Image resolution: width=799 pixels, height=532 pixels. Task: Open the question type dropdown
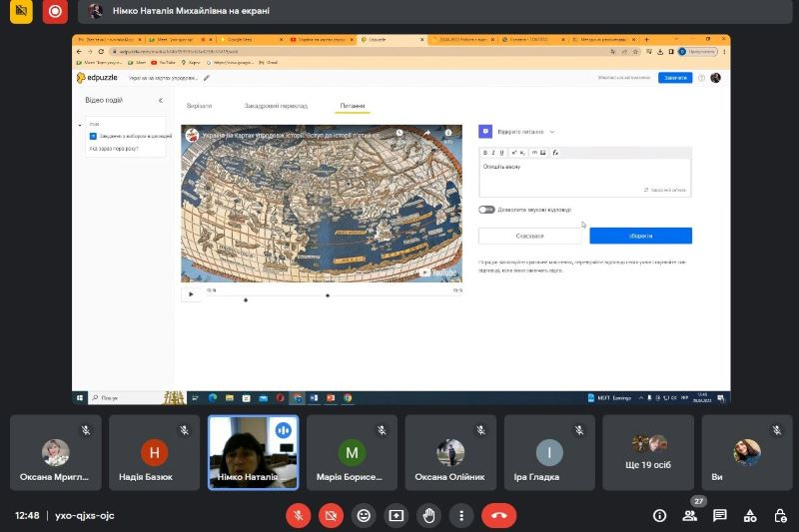(x=526, y=132)
